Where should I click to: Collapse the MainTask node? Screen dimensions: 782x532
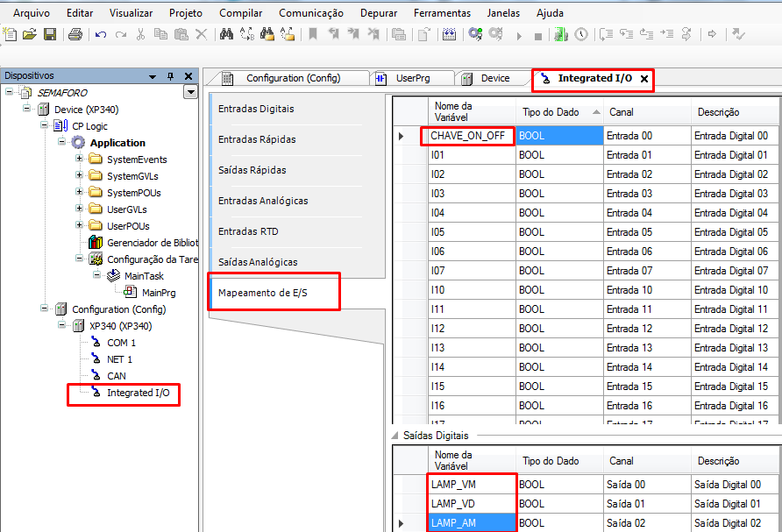(96, 276)
